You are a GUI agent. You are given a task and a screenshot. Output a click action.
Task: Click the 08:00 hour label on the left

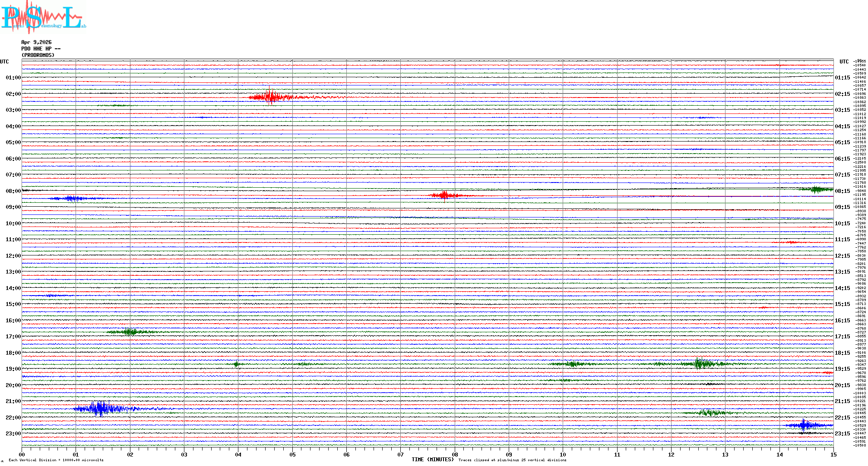13,191
